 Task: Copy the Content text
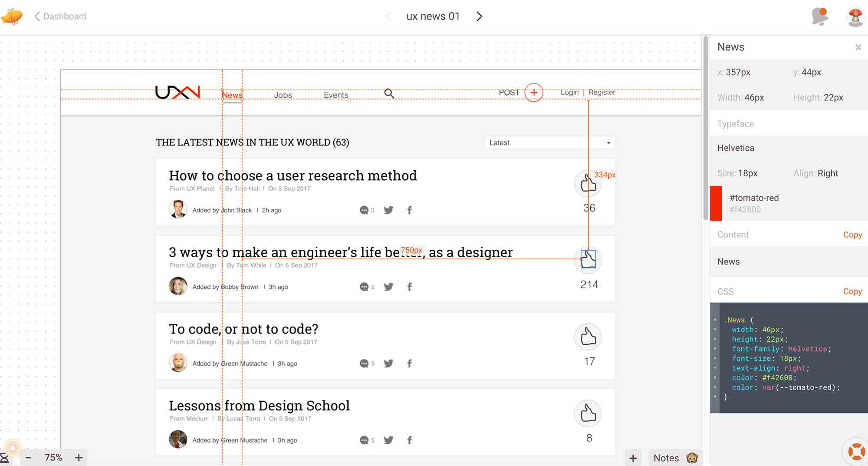pyautogui.click(x=852, y=235)
